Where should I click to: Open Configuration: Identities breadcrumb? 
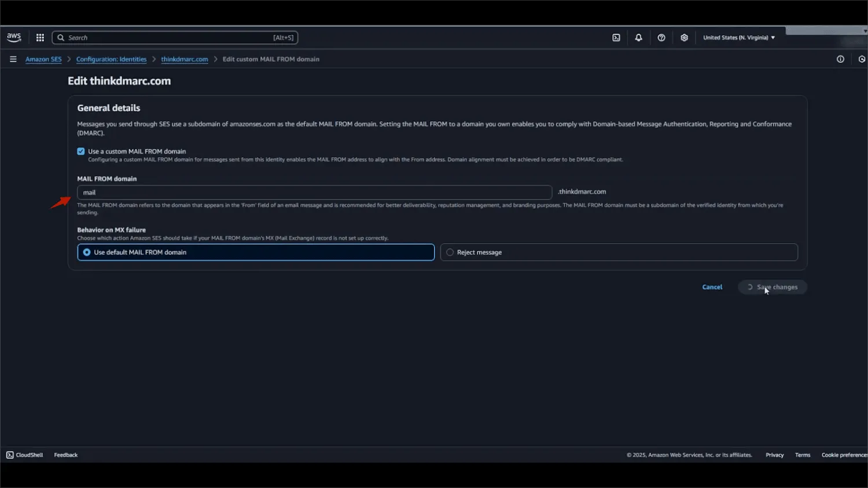point(111,59)
